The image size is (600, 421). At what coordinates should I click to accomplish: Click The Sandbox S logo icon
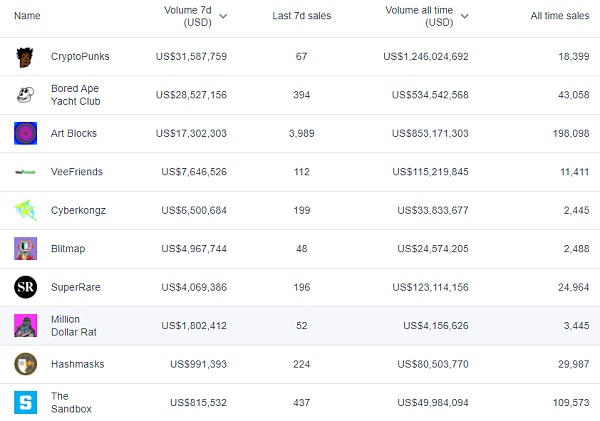pyautogui.click(x=25, y=402)
